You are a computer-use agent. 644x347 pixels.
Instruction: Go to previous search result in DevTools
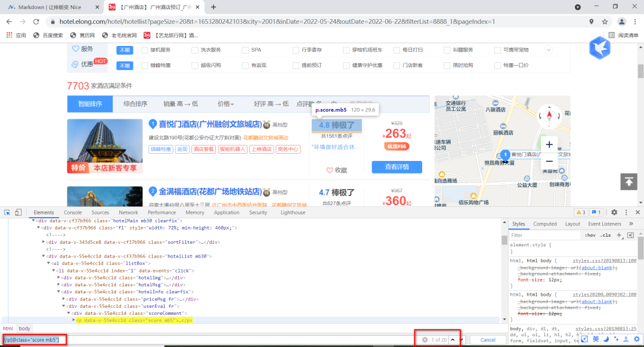pos(453,340)
